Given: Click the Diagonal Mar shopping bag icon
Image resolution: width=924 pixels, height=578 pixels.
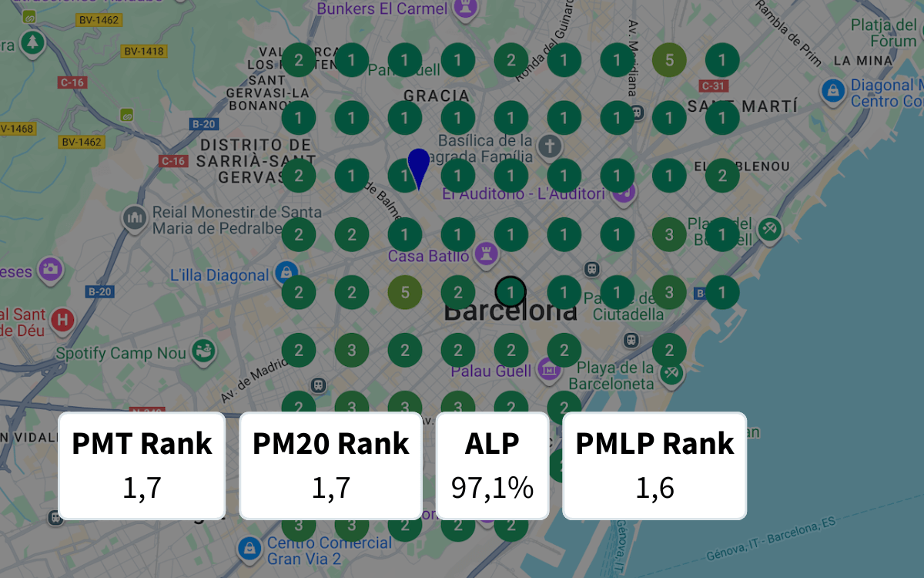Looking at the screenshot, I should click(x=834, y=92).
